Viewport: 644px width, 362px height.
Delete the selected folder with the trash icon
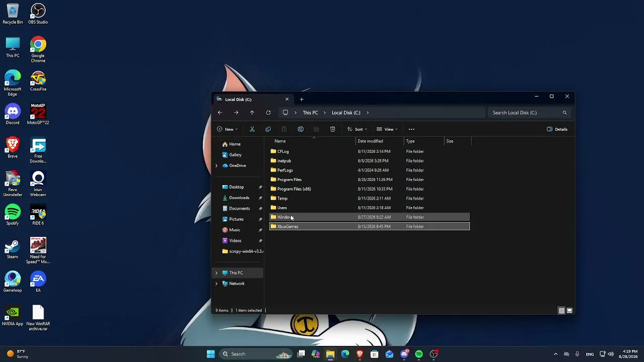(333, 129)
